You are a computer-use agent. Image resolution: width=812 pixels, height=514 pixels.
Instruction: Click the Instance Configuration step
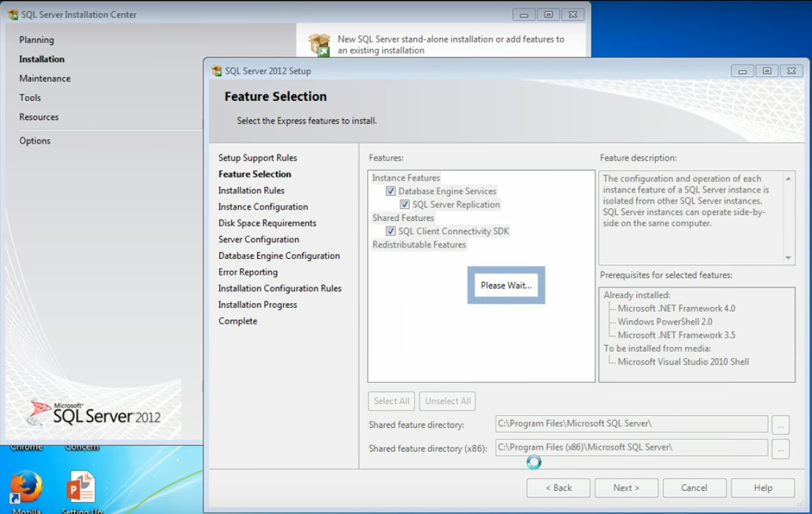click(263, 207)
